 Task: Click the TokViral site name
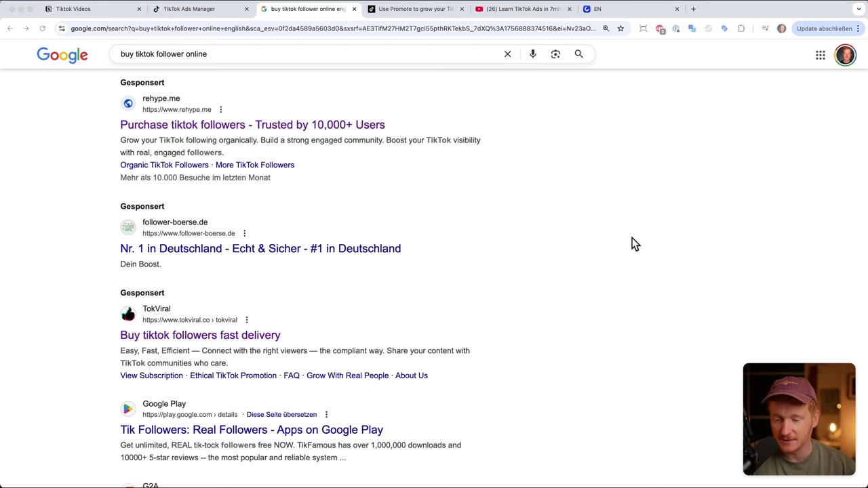156,309
